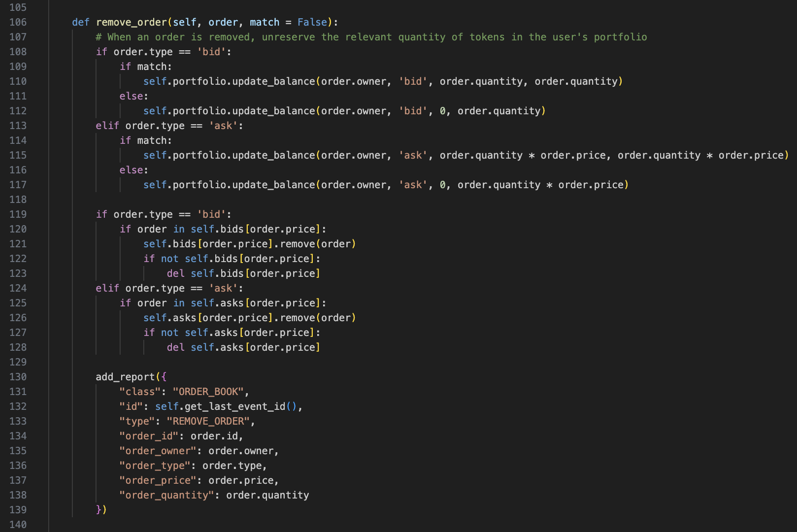Image resolution: width=797 pixels, height=532 pixels.
Task: Click the 'bid' string on line 108
Action: tap(211, 52)
